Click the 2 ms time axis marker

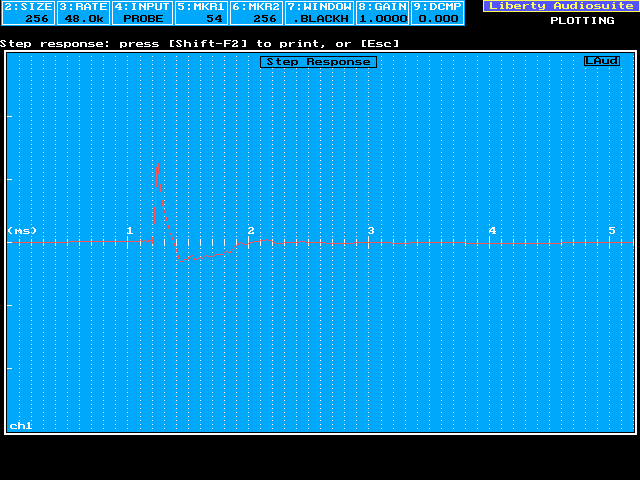[x=251, y=231]
